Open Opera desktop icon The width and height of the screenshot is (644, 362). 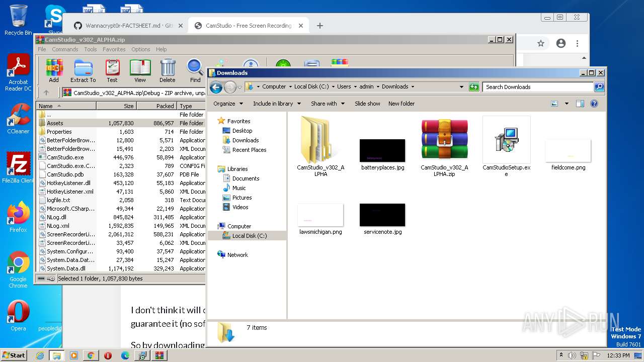[x=18, y=316]
